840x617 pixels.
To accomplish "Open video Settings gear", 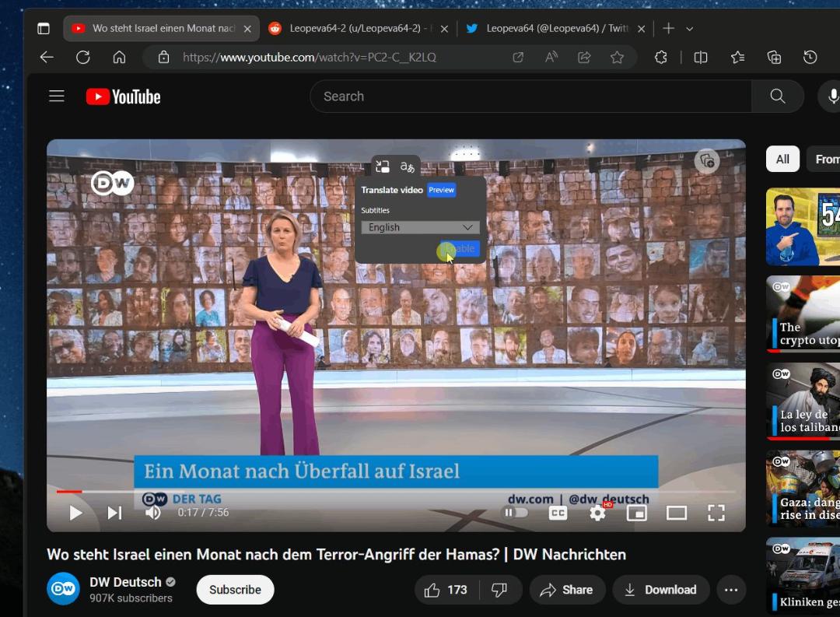I will point(598,513).
